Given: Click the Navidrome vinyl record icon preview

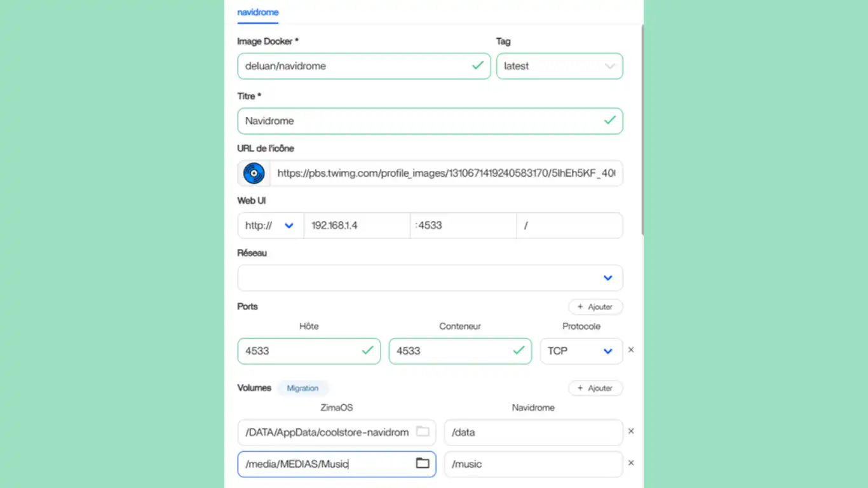Looking at the screenshot, I should click(x=253, y=173).
